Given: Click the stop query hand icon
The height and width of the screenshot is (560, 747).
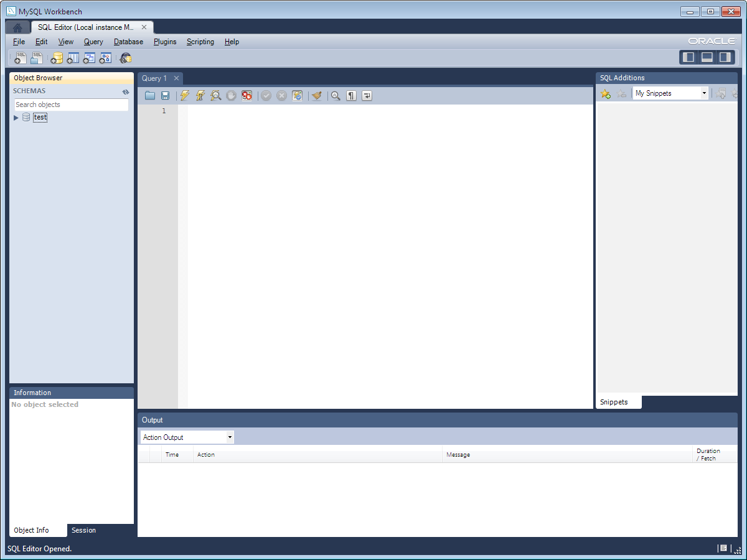Looking at the screenshot, I should click(x=232, y=96).
